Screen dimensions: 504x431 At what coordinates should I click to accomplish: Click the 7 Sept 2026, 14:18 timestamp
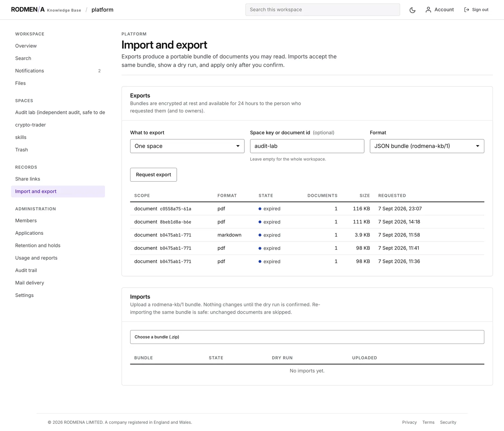point(399,222)
